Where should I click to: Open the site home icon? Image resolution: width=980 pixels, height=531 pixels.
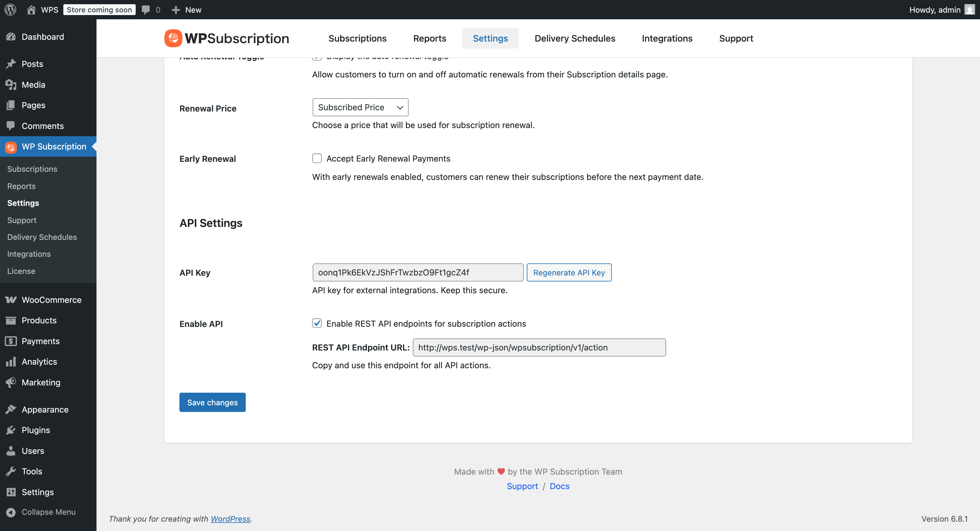pos(31,10)
